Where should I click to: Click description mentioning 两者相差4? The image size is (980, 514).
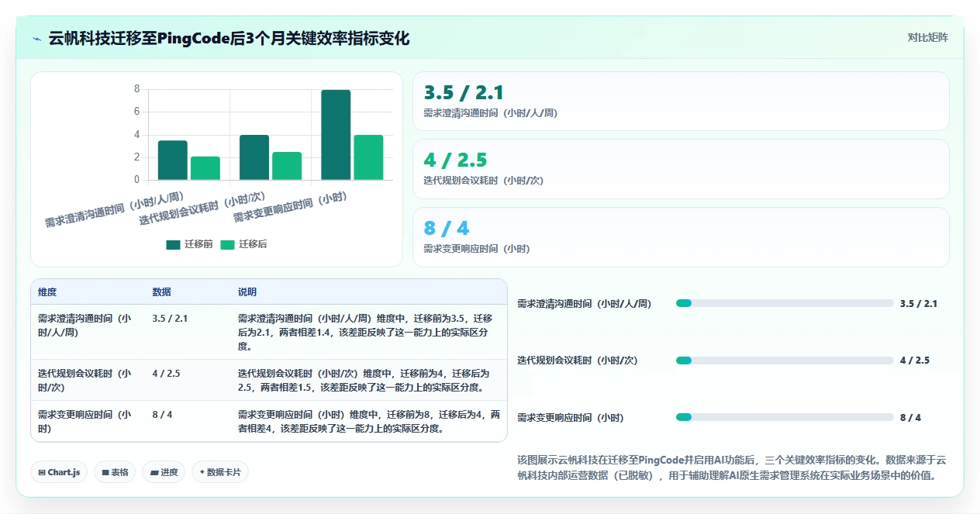tap(369, 421)
